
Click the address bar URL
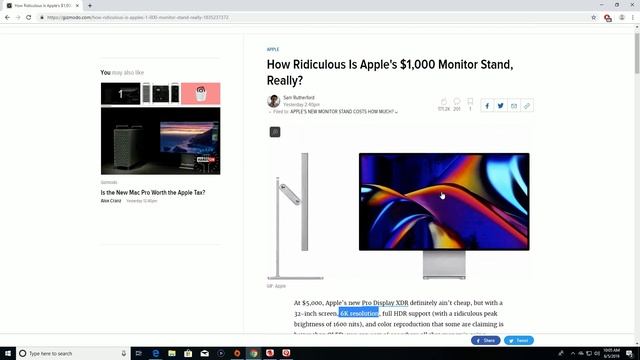(x=138, y=18)
